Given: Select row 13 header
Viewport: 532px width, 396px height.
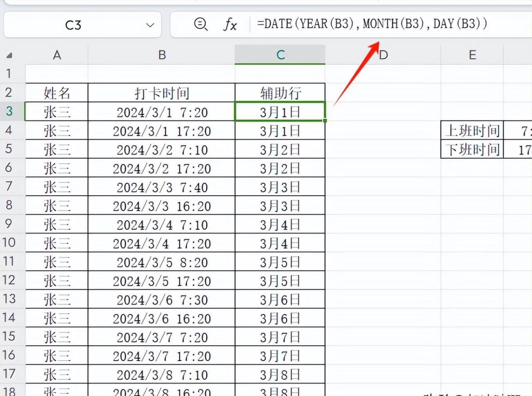Looking at the screenshot, I should point(12,299).
